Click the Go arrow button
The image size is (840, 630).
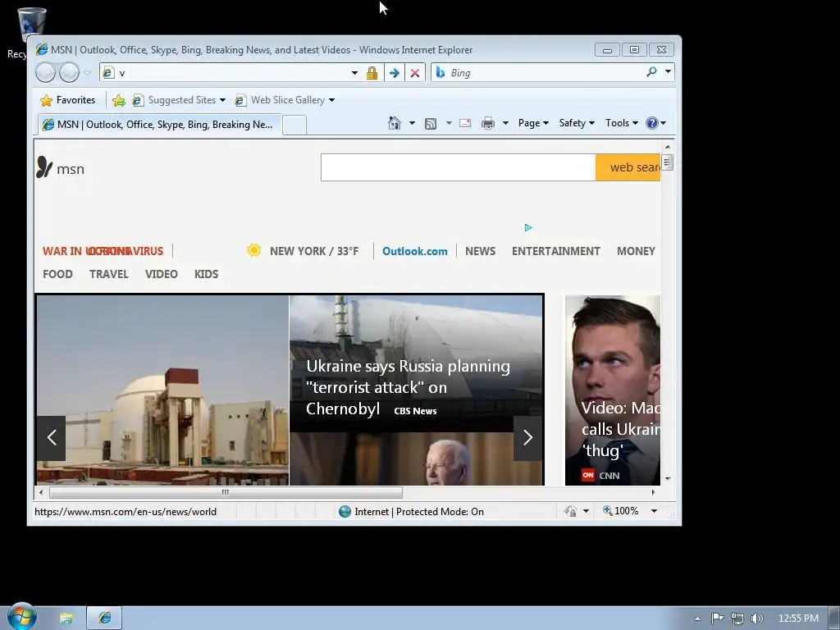394,73
